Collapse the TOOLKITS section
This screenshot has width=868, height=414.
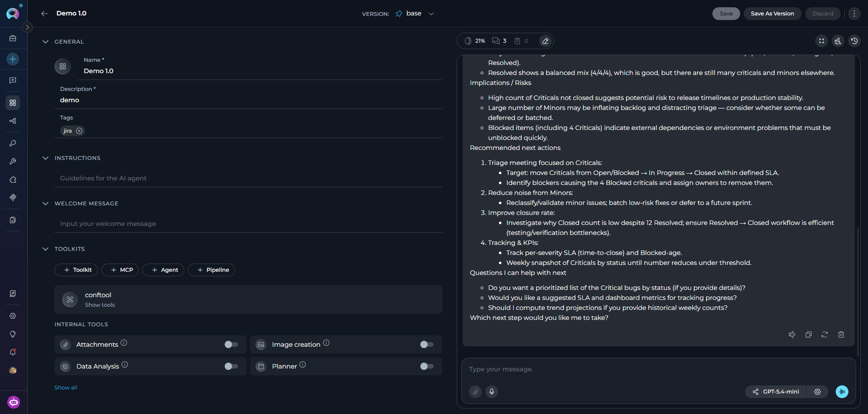tap(45, 249)
